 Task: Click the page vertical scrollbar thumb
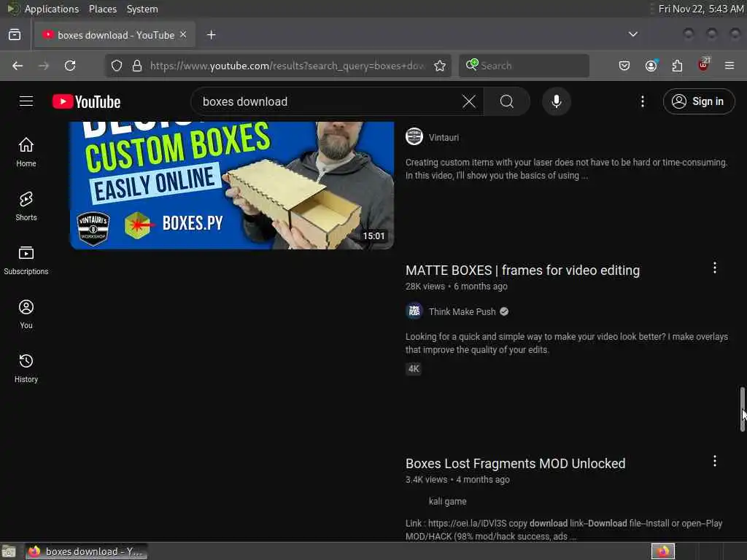[742, 409]
